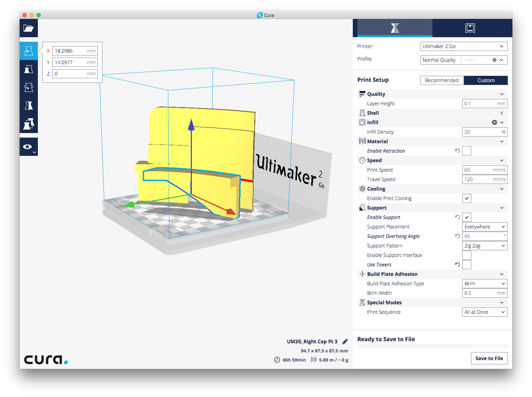Collapse the Cooling section
The height and width of the screenshot is (397, 532).
coord(502,189)
